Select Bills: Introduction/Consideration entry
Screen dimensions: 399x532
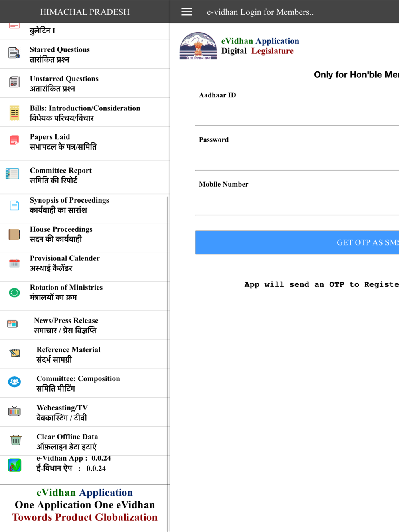(x=85, y=112)
